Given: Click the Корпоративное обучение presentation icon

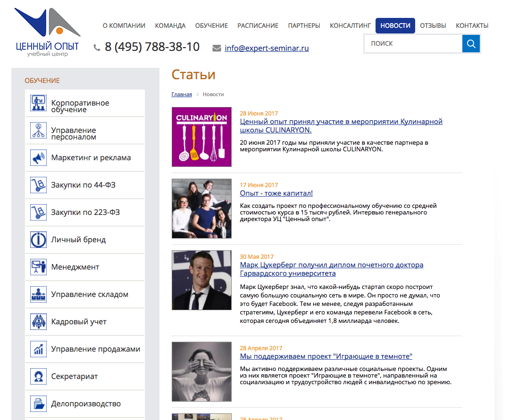Looking at the screenshot, I should click(x=38, y=103).
